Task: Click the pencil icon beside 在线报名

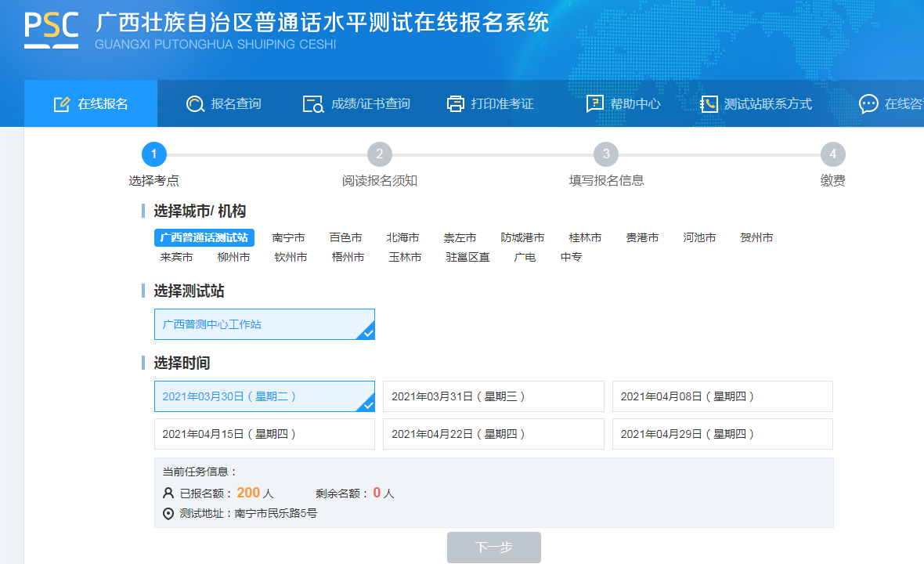Action: 62,104
